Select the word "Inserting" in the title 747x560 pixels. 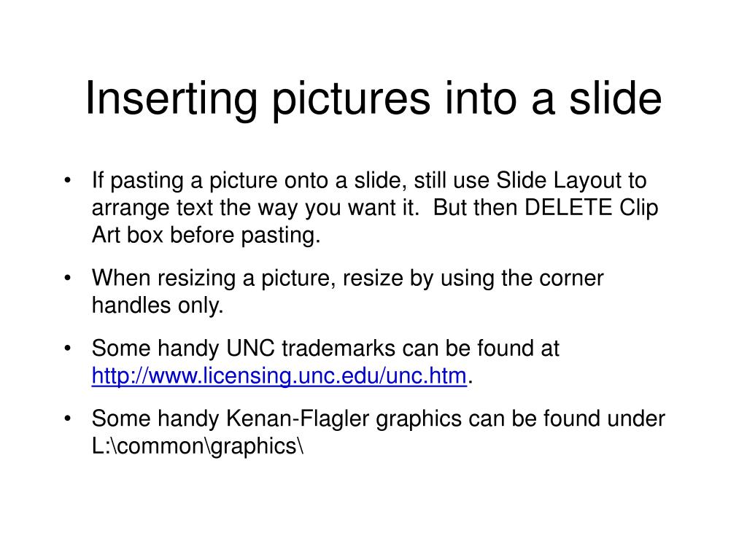[x=171, y=99]
